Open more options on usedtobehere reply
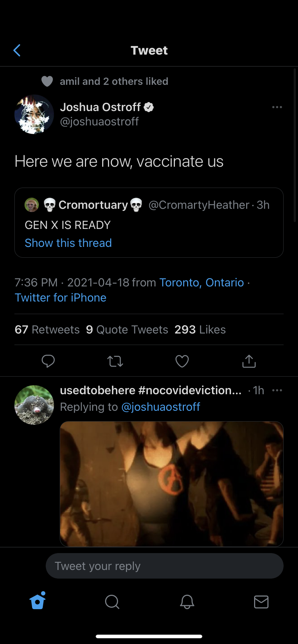The image size is (298, 644). tap(277, 390)
